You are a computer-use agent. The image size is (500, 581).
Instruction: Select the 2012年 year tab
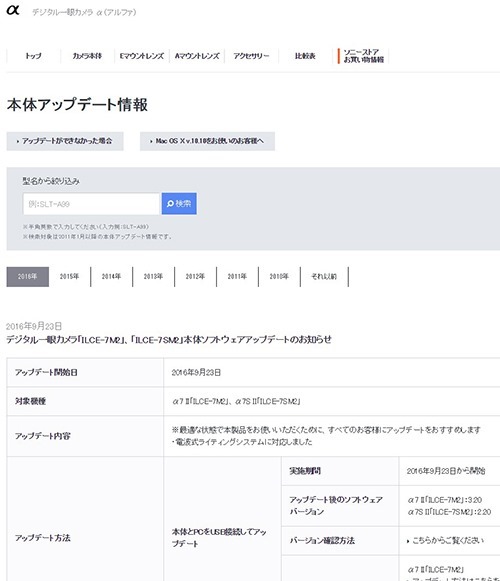click(x=195, y=276)
